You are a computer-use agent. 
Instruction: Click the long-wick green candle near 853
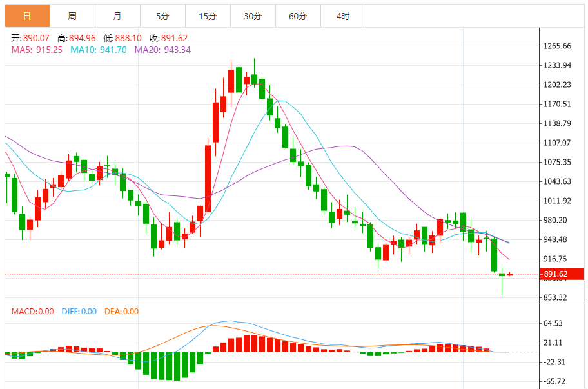coord(502,281)
